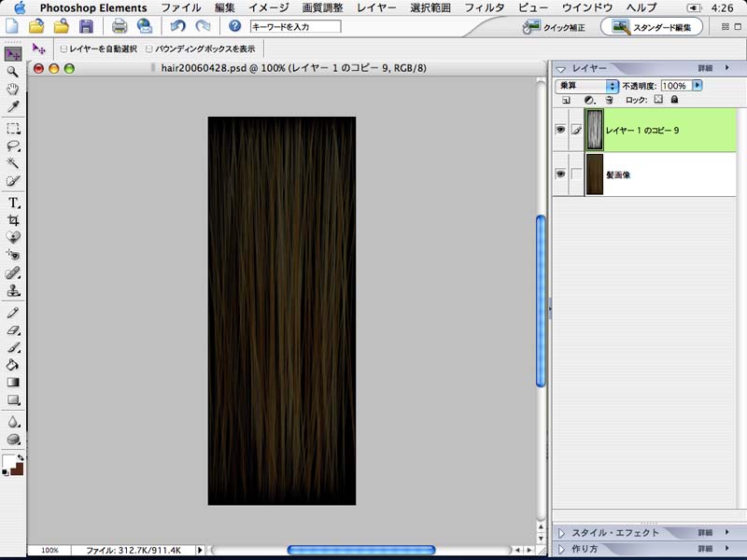This screenshot has width=747, height=560.
Task: Select the Paint Bucket tool
Action: [13, 365]
